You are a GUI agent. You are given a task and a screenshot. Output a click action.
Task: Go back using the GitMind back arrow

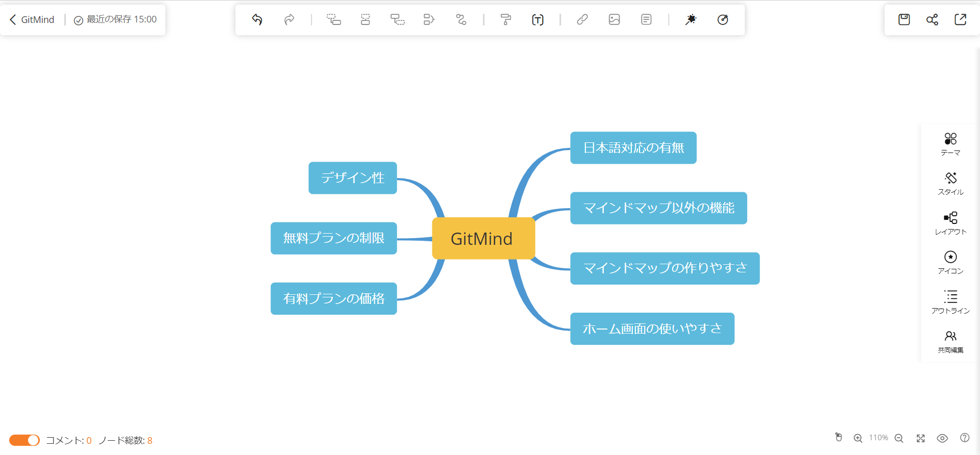click(x=13, y=19)
